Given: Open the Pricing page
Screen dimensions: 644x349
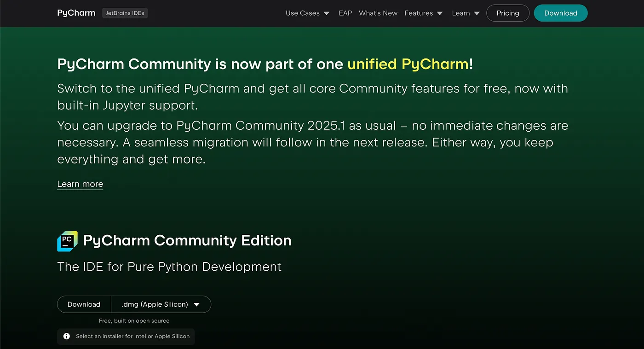Looking at the screenshot, I should (x=508, y=13).
